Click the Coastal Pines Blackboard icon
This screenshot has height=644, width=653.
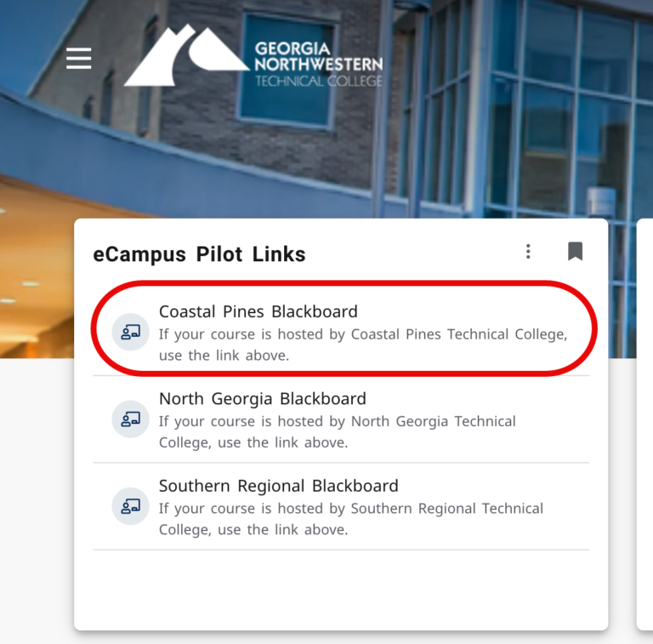point(130,332)
